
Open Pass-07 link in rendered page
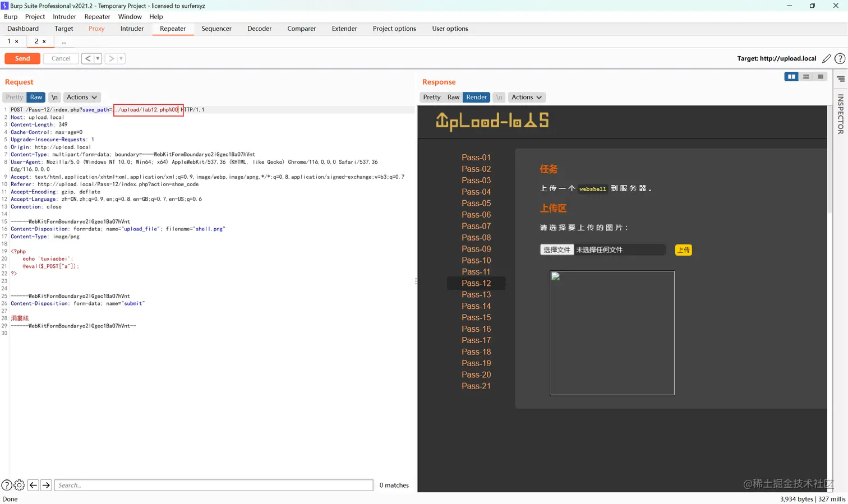(x=476, y=226)
